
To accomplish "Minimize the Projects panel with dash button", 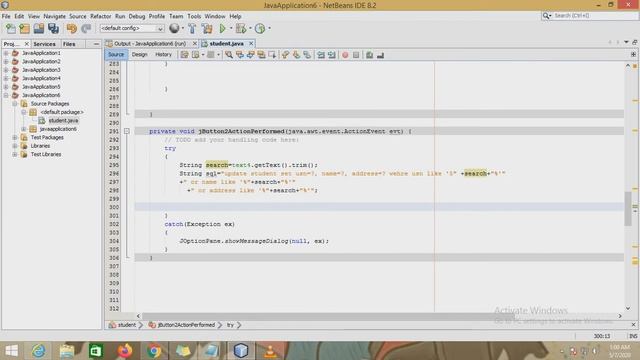I will (96, 44).
